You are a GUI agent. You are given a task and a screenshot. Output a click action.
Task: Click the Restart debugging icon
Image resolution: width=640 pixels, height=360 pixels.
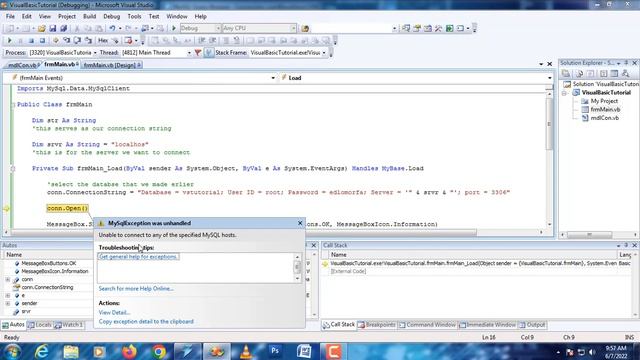(42, 41)
